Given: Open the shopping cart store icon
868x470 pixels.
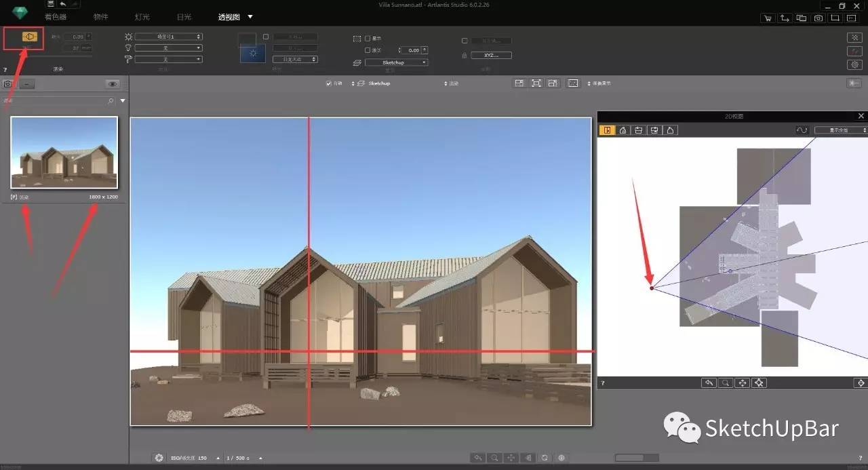Looking at the screenshot, I should point(768,18).
